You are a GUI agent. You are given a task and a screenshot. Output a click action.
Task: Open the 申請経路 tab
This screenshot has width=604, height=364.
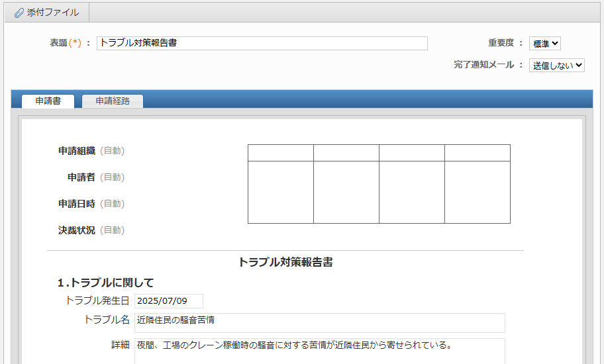click(x=112, y=101)
